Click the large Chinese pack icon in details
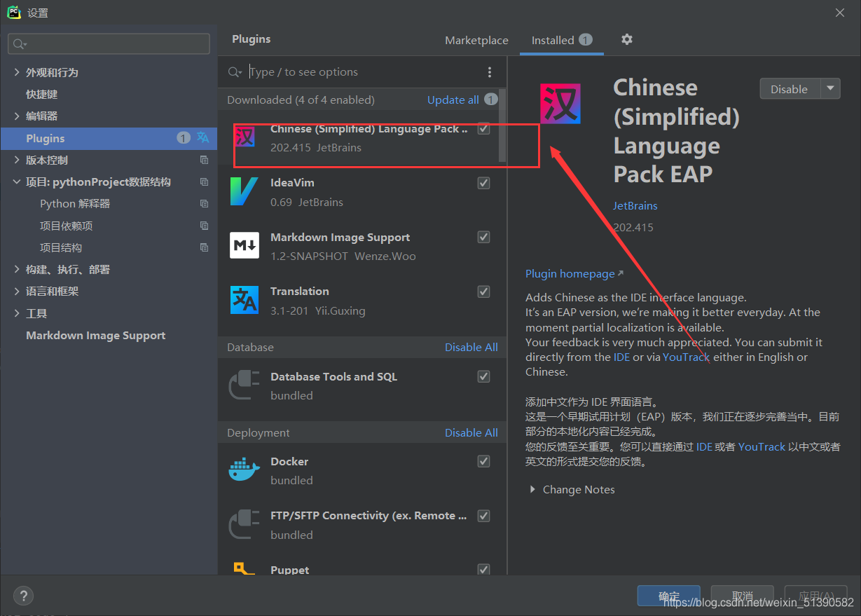 pyautogui.click(x=560, y=104)
